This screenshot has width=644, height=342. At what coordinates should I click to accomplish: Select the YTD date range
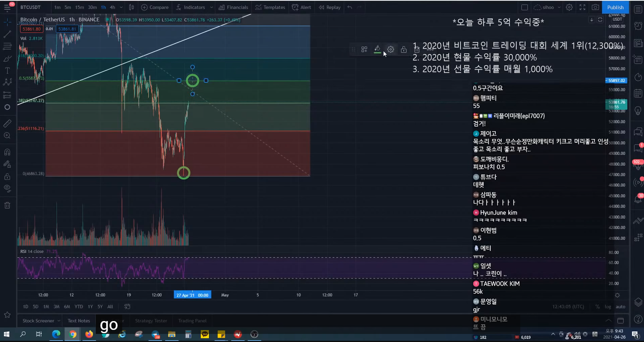(x=79, y=307)
